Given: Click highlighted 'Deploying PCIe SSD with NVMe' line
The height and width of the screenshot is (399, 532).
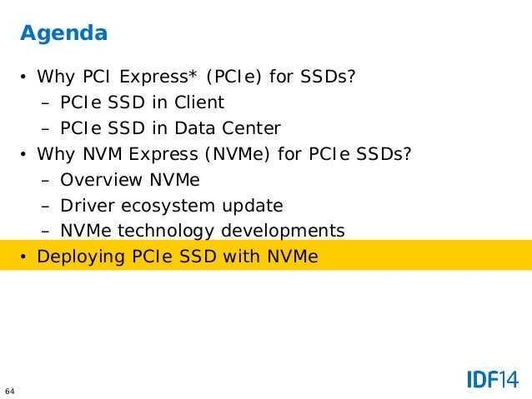Looking at the screenshot, I should point(178,257).
